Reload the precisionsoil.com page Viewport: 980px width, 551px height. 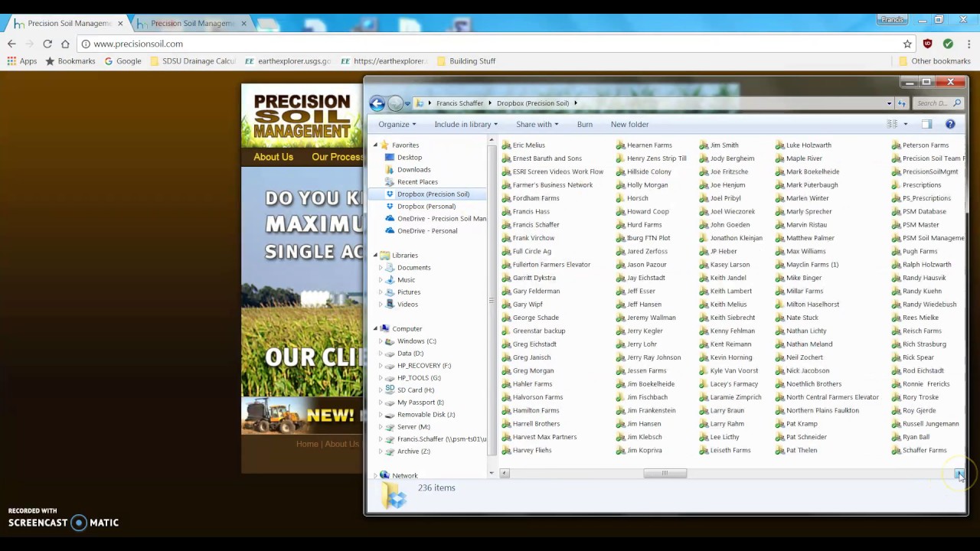point(47,44)
